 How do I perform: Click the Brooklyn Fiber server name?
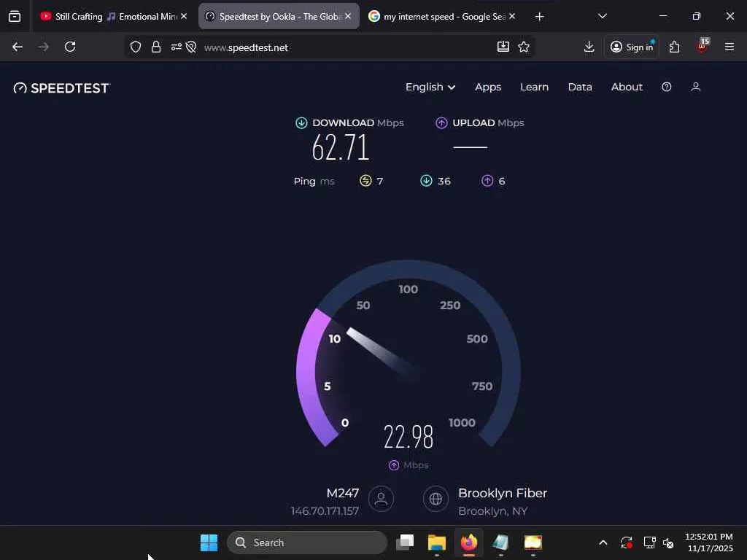point(503,493)
